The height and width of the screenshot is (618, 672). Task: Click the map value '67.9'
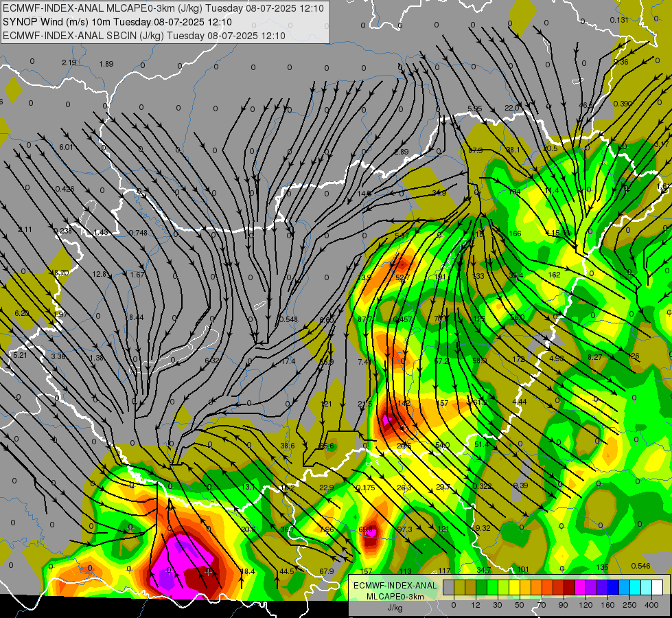point(327,571)
